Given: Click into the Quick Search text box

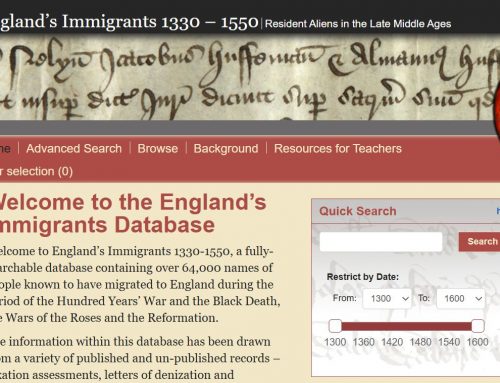Looking at the screenshot, I should [381, 242].
